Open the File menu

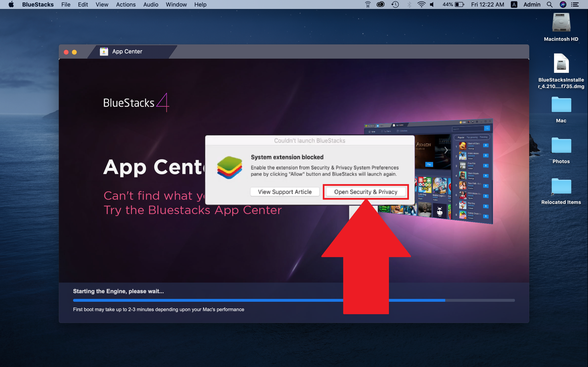click(x=66, y=4)
